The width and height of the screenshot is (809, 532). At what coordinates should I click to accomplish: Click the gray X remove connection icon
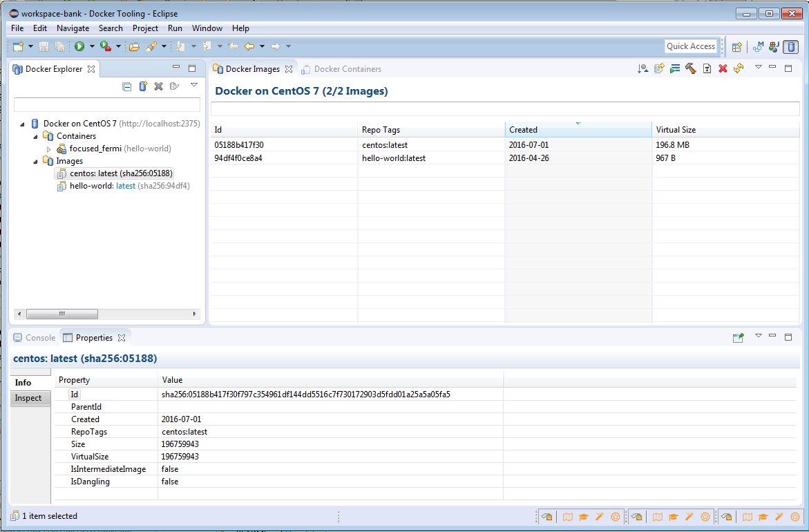pos(158,86)
